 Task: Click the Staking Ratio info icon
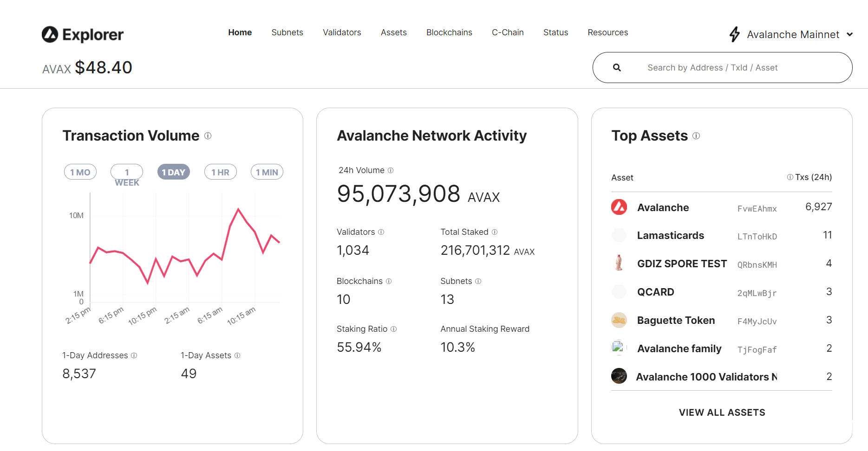(x=394, y=329)
